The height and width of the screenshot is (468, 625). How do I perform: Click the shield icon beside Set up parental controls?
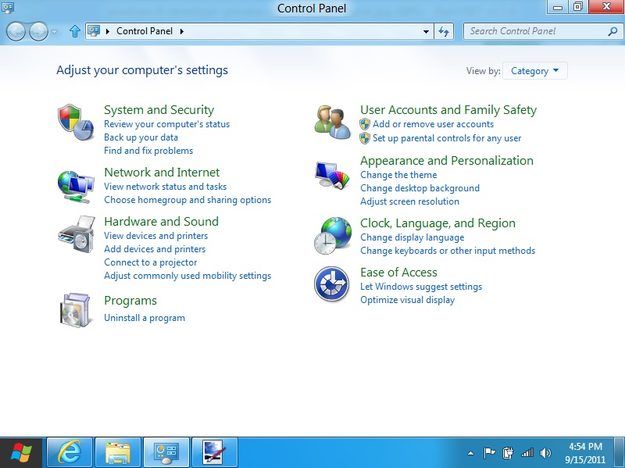pyautogui.click(x=364, y=138)
